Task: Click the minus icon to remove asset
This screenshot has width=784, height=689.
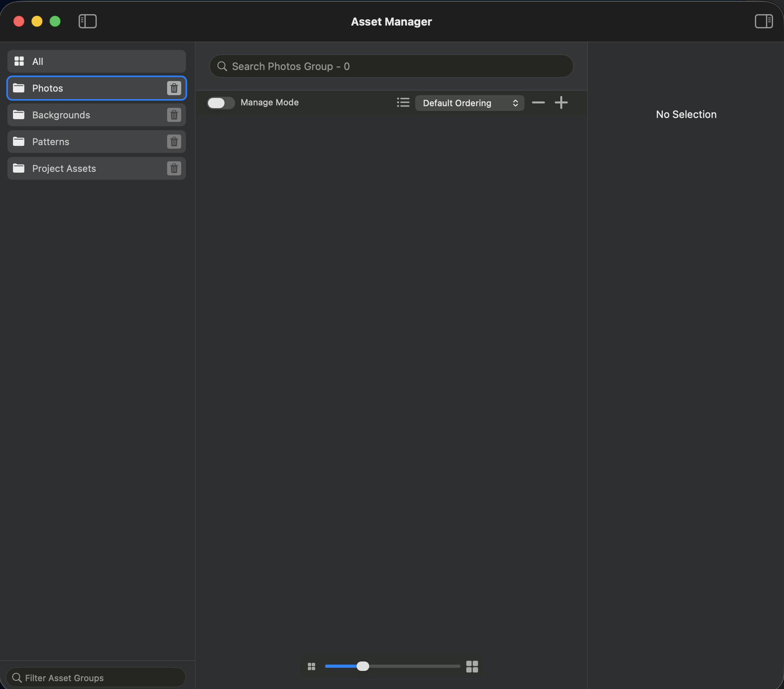Action: click(x=538, y=103)
